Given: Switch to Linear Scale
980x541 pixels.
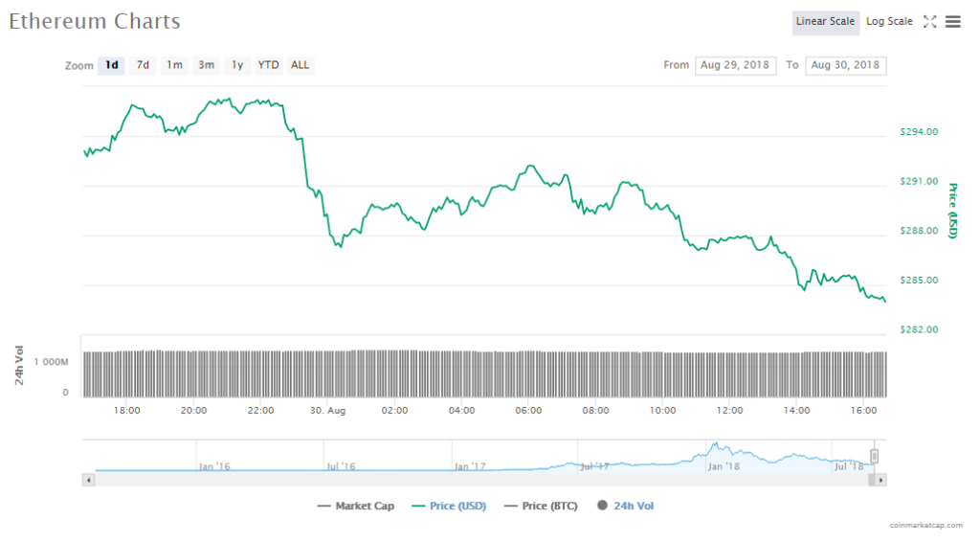Looking at the screenshot, I should pos(825,22).
